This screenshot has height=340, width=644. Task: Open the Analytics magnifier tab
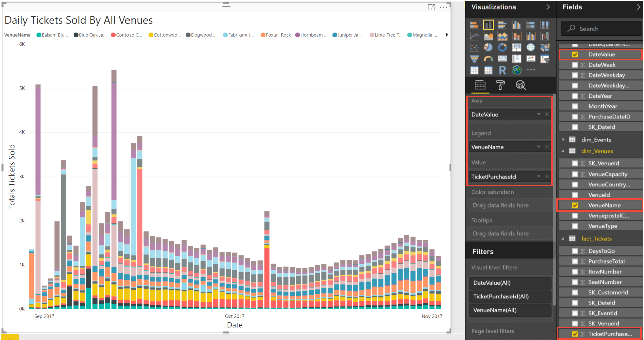[521, 85]
